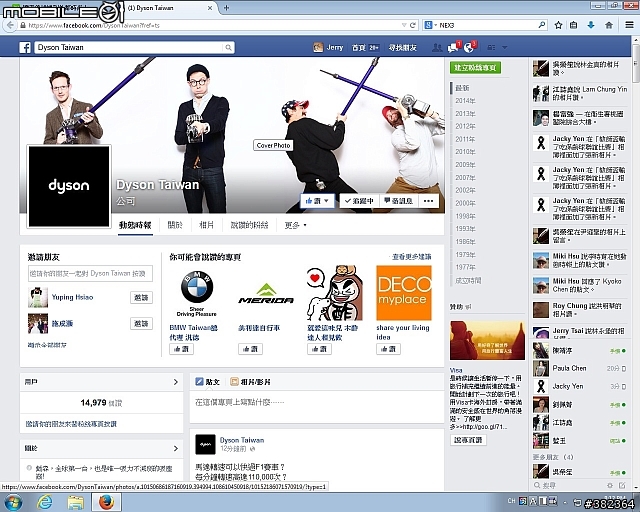Screen dimensions: 640x512
Task: Invite Yuping Hsiao button
Action: coord(141,298)
